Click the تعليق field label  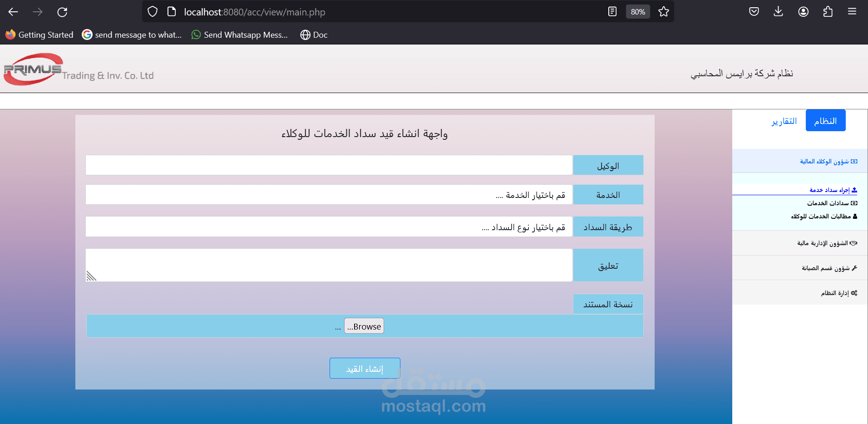pyautogui.click(x=608, y=265)
